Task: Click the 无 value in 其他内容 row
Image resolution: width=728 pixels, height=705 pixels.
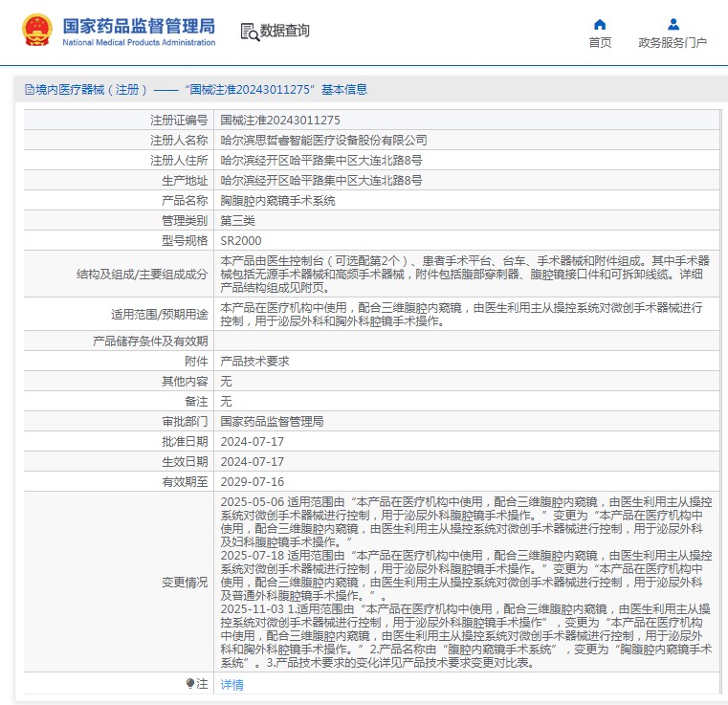Action: point(226,381)
